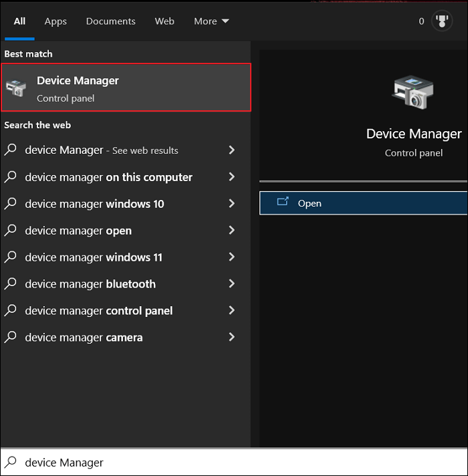Click search icon beside 'on this computer'

click(10, 176)
